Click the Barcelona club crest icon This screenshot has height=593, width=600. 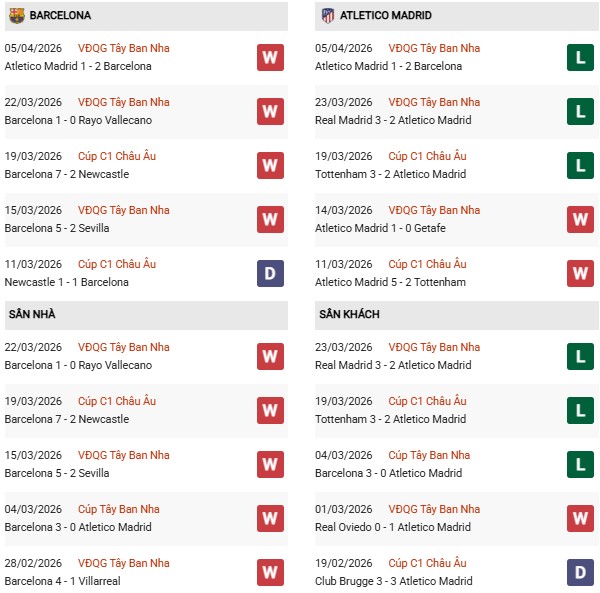(16, 15)
